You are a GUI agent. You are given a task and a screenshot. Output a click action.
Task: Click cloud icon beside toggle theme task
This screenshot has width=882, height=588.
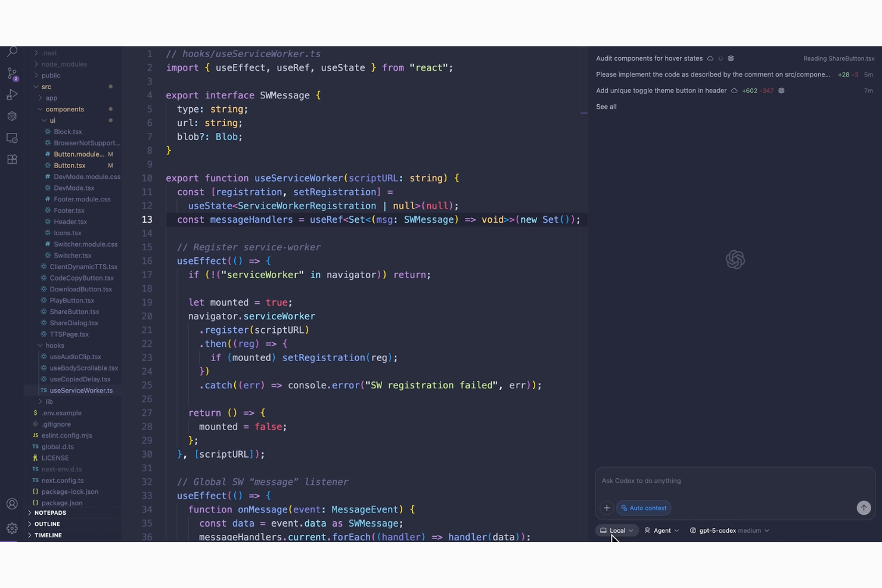(x=734, y=91)
